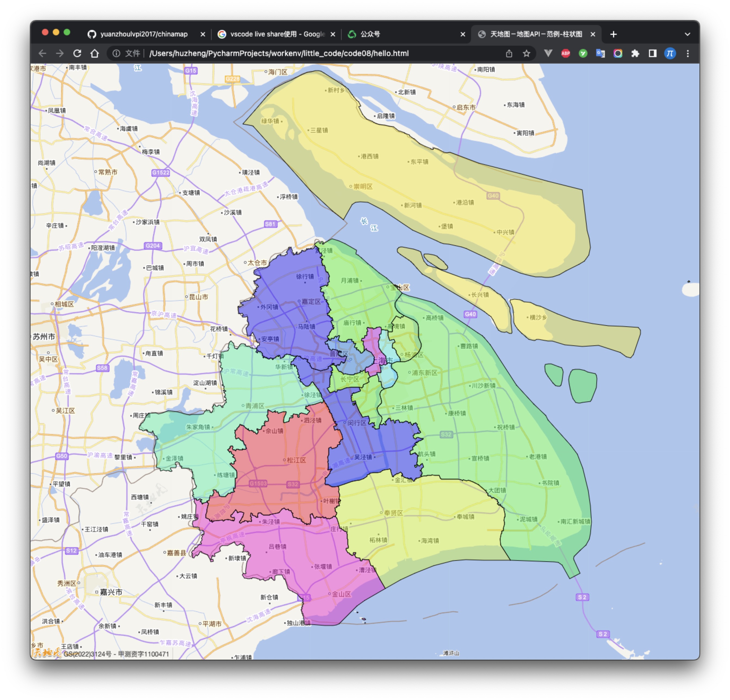
Task: Expand the tab search dropdown chevron
Action: [x=687, y=34]
